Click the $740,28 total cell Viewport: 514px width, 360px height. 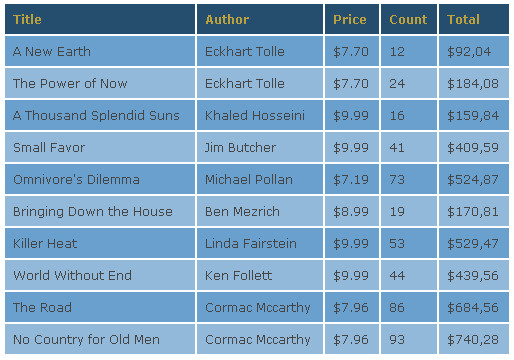[474, 339]
